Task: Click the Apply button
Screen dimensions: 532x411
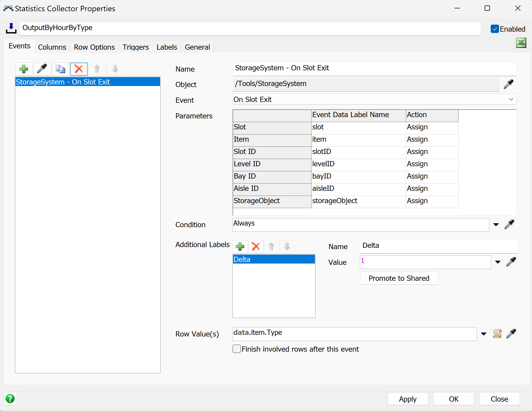Action: point(408,399)
